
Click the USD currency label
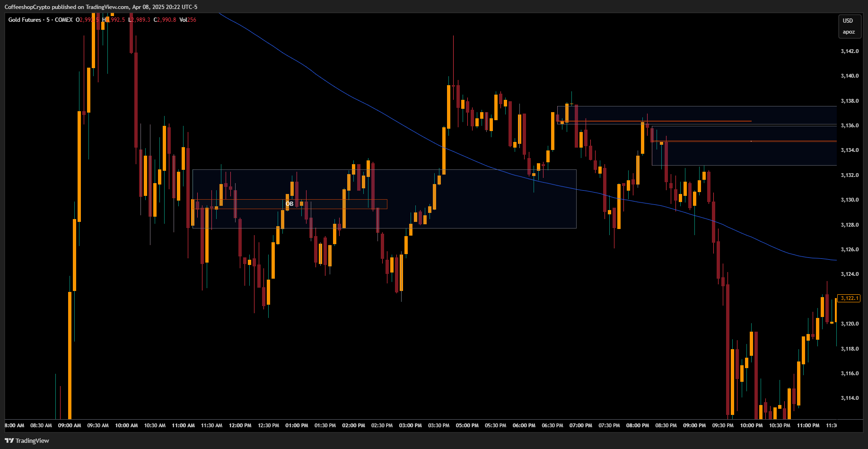click(848, 20)
